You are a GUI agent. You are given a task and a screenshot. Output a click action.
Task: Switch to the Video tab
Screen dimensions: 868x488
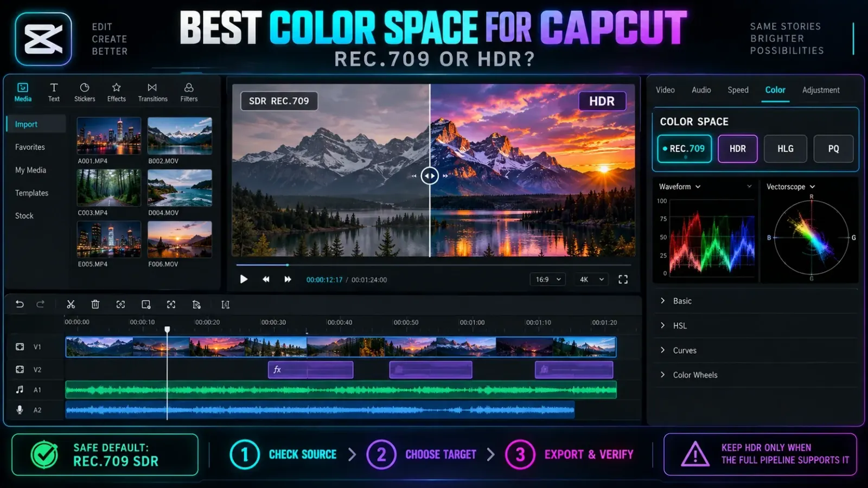(x=665, y=90)
